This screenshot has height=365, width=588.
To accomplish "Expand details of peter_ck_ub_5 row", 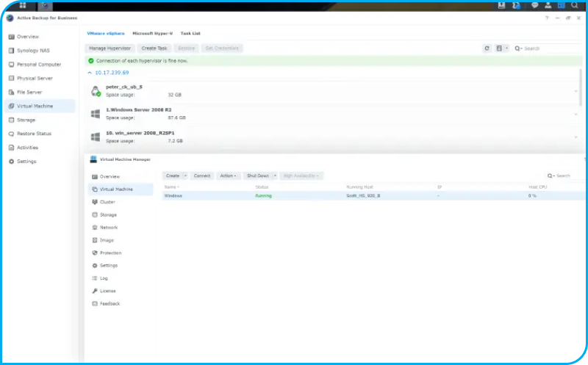I will (x=576, y=91).
